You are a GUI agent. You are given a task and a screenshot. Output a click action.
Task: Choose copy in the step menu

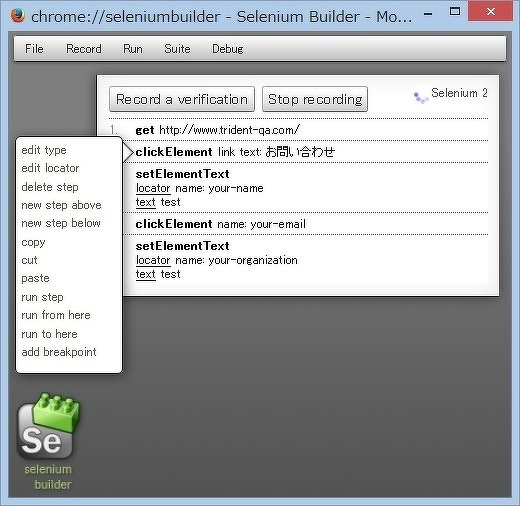point(33,242)
